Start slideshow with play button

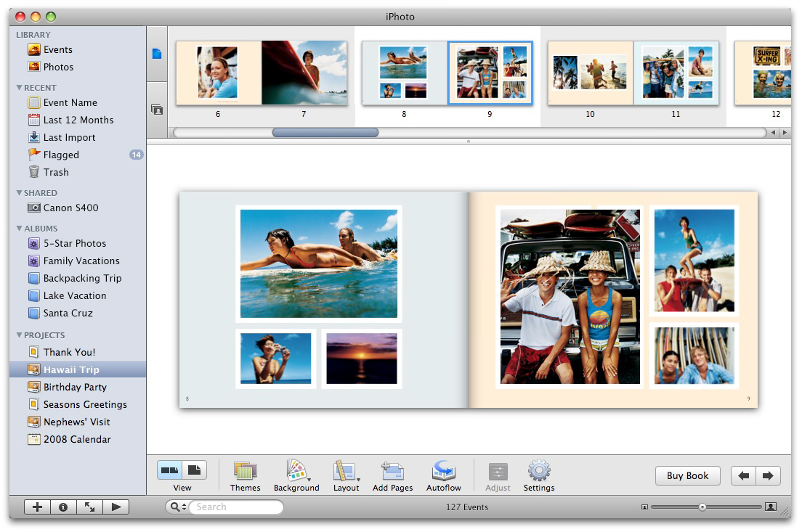[116, 507]
